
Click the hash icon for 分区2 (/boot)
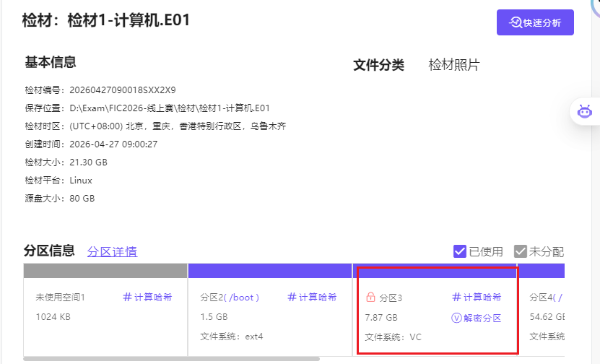tap(292, 297)
